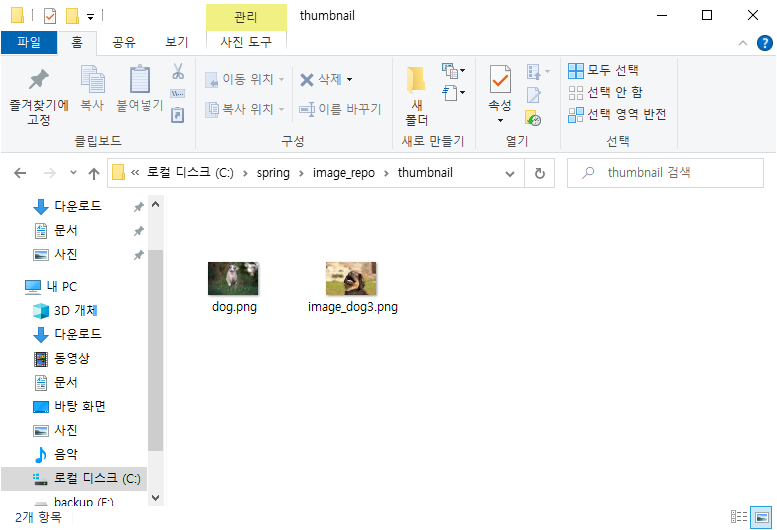Switch to the 홈 (Home) tab
Image resolution: width=777 pixels, height=530 pixels.
click(77, 42)
